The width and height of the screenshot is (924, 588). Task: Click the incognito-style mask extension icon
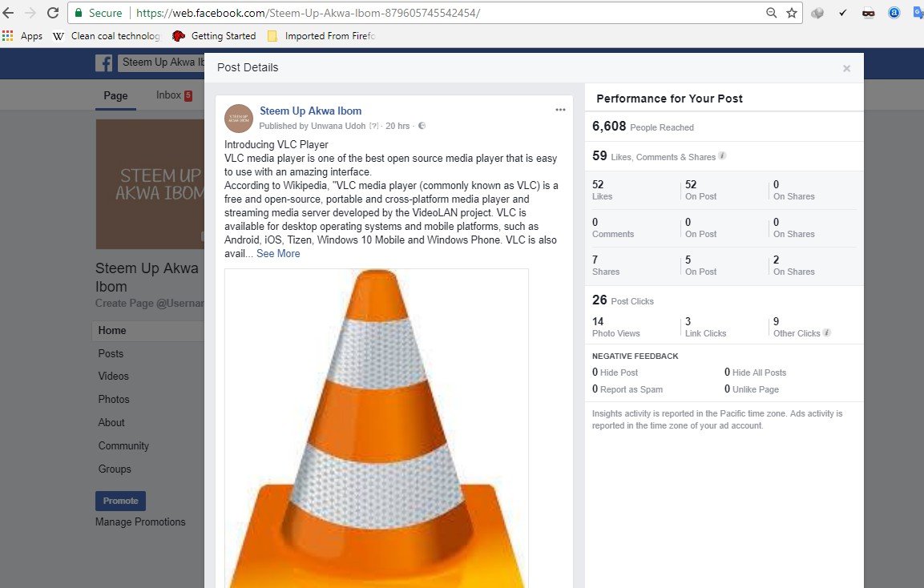868,13
